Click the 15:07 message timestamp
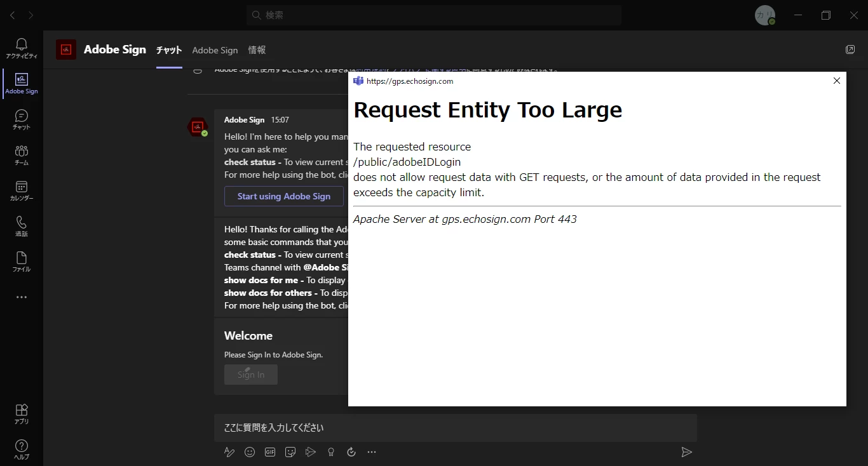Screen dimensions: 868x466 (x=280, y=120)
